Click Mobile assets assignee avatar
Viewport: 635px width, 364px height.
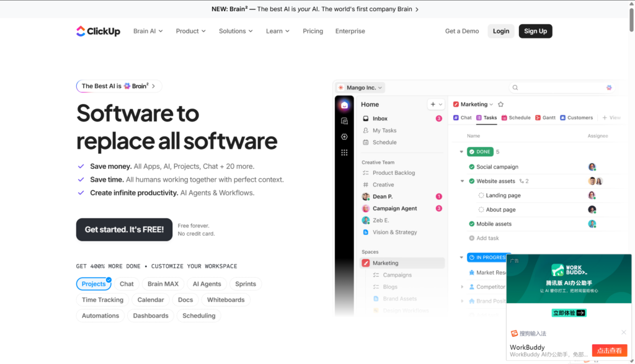592,224
